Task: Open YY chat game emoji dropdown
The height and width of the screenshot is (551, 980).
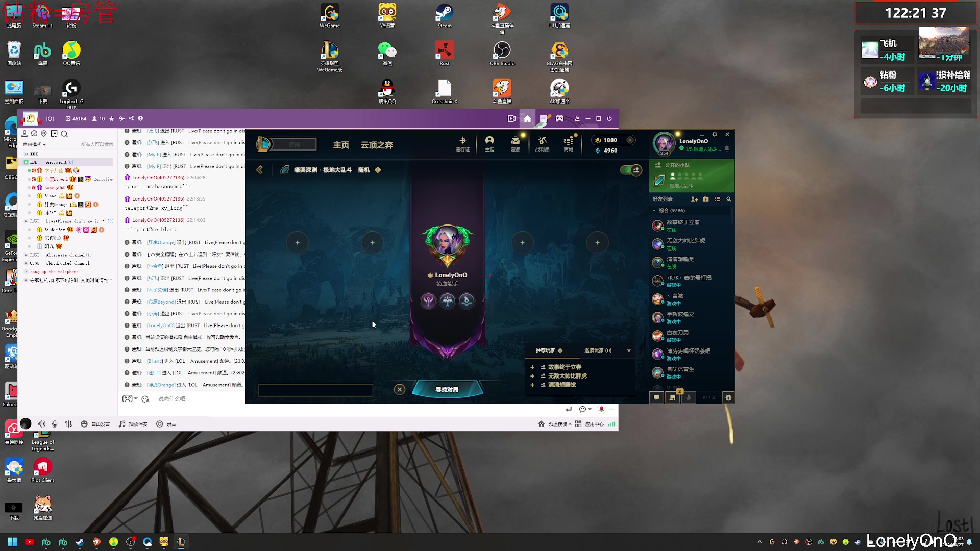Action: click(x=130, y=398)
